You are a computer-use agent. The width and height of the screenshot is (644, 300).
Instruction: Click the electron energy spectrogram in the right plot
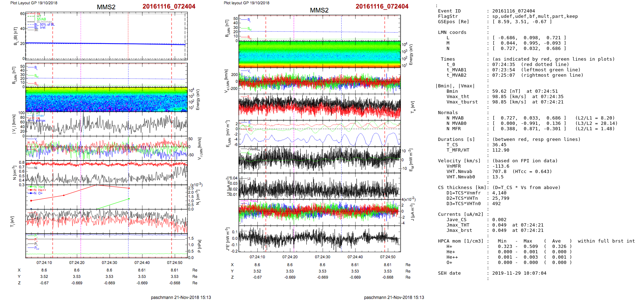click(x=320, y=54)
